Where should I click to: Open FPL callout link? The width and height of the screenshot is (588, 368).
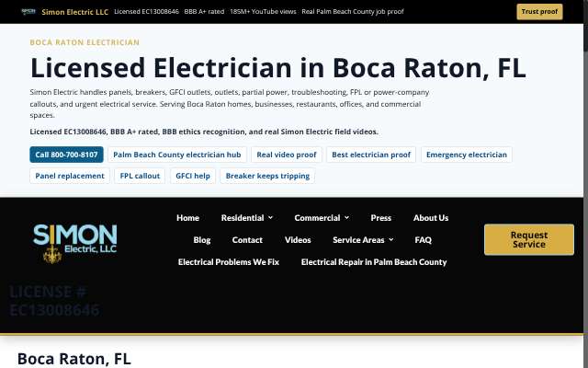click(140, 176)
